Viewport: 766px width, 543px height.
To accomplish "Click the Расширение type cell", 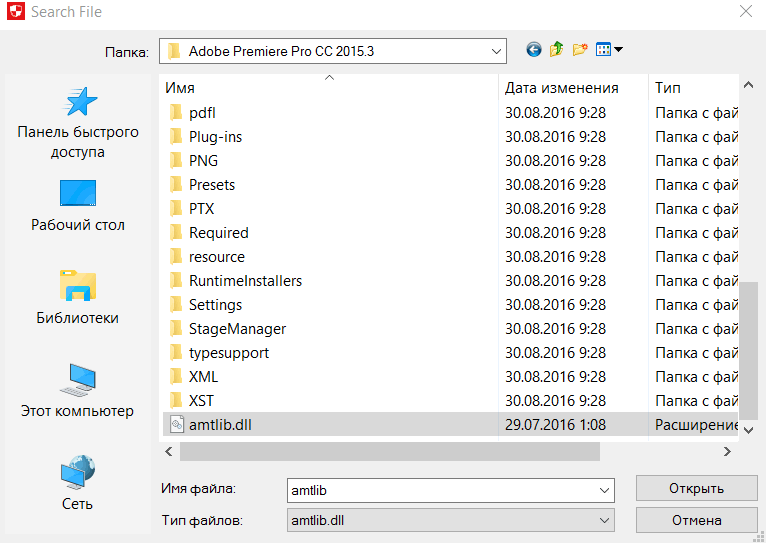I will tap(697, 425).
